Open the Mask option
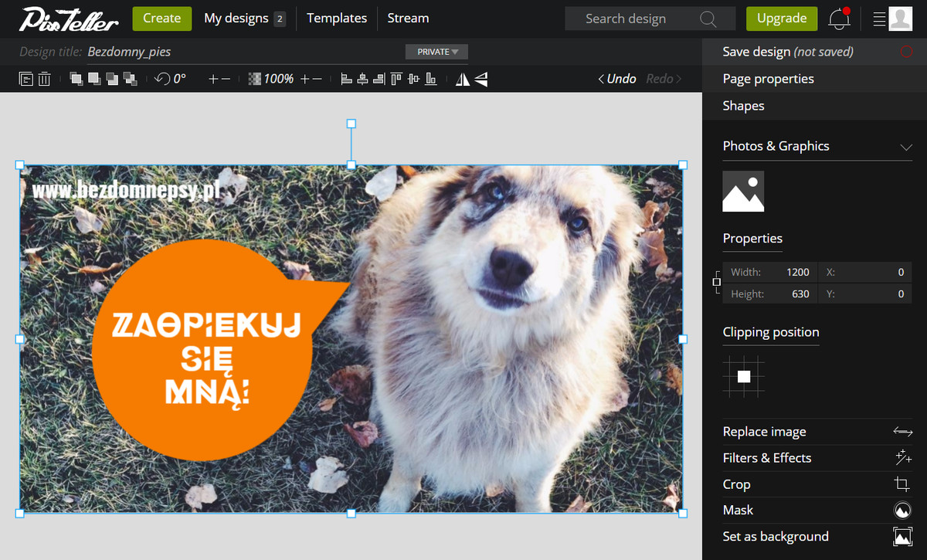This screenshot has height=560, width=927. pyautogui.click(x=817, y=510)
